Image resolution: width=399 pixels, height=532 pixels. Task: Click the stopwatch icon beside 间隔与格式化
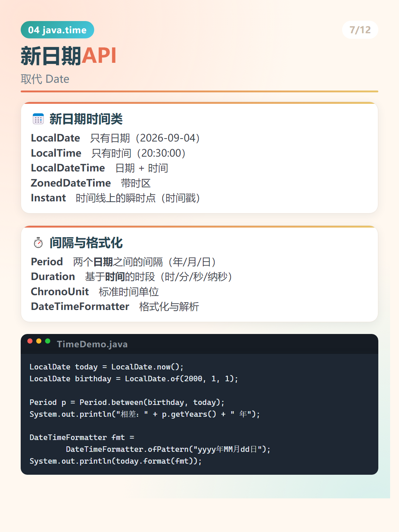point(38,243)
